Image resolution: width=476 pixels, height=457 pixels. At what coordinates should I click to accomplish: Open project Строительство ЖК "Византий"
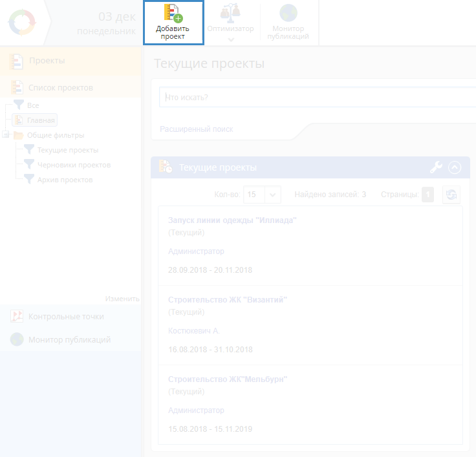click(227, 300)
